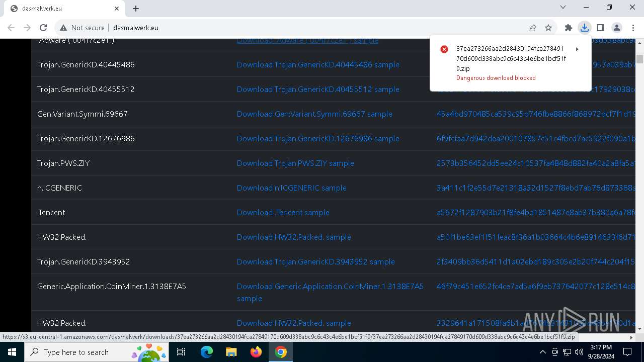This screenshot has width=644, height=362.
Task: Select n.ICGENERIC name text
Action: click(59, 188)
